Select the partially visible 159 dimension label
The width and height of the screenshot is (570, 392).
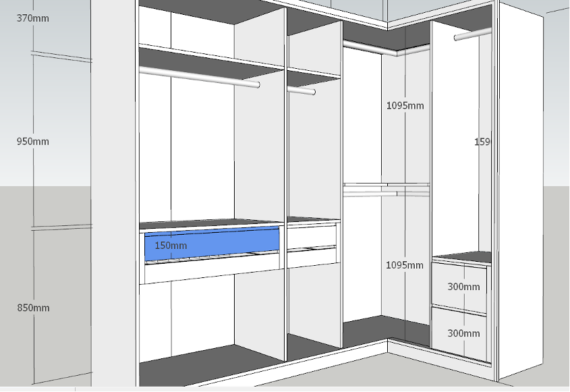pos(482,142)
